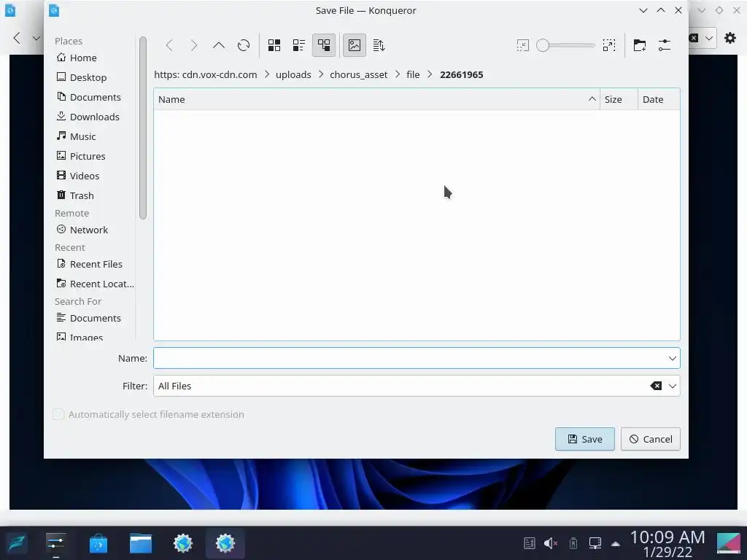Create a new folder

click(640, 46)
